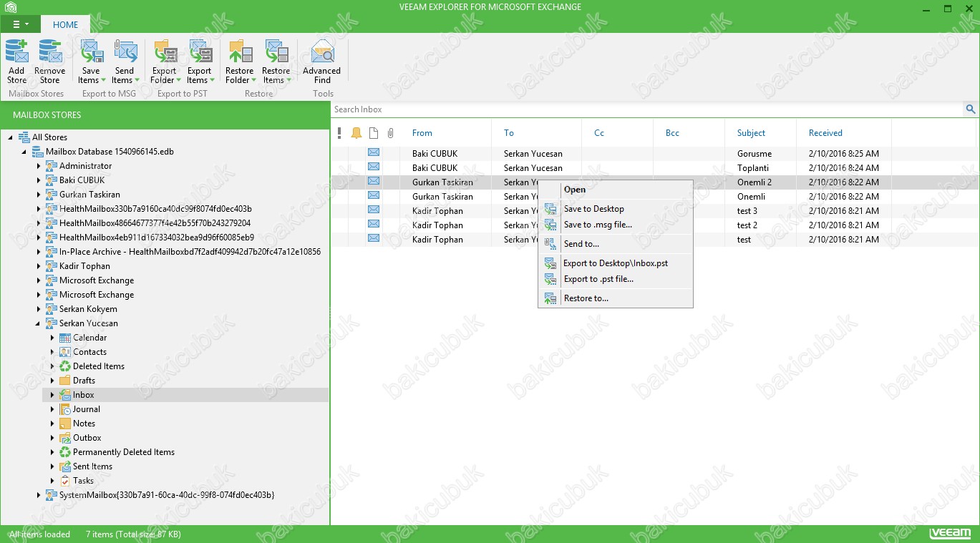
Task: Click the search magnifier icon
Action: point(971,109)
